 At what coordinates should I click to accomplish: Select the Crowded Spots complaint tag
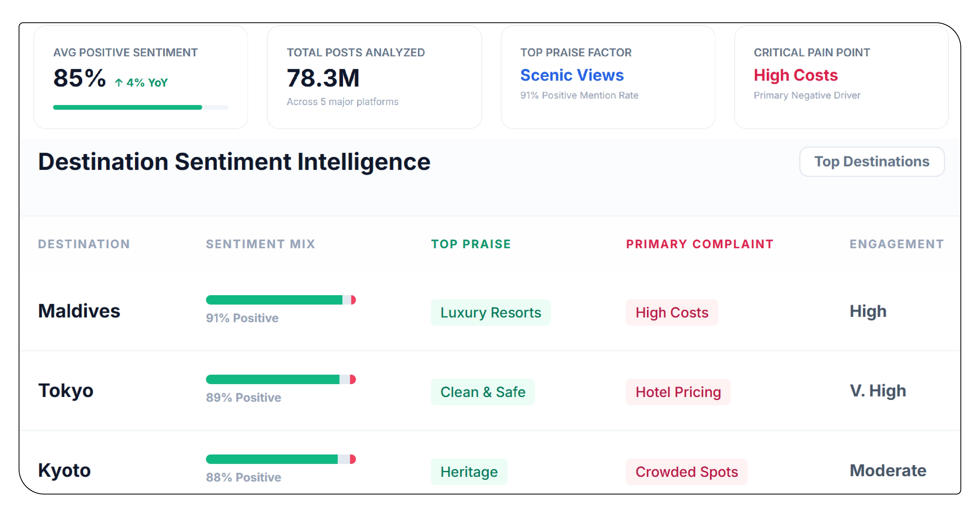click(687, 472)
